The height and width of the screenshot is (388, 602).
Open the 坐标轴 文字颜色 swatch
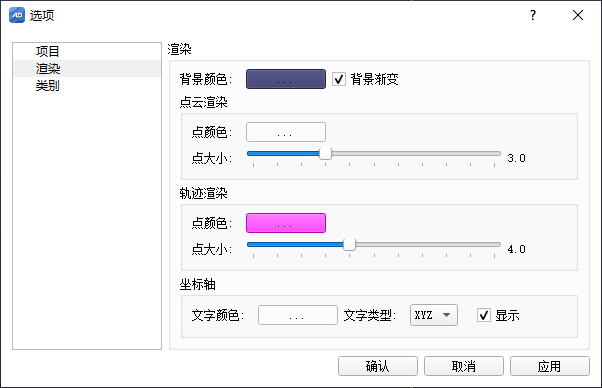pos(298,315)
